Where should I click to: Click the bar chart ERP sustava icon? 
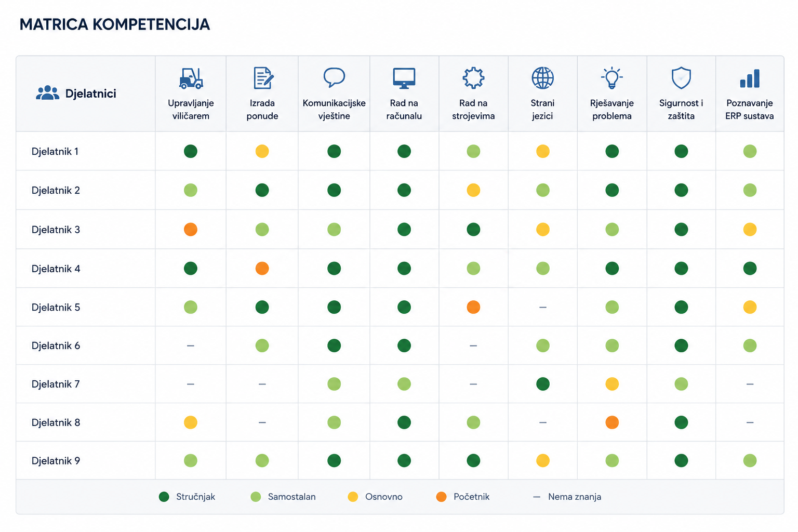pos(750,78)
